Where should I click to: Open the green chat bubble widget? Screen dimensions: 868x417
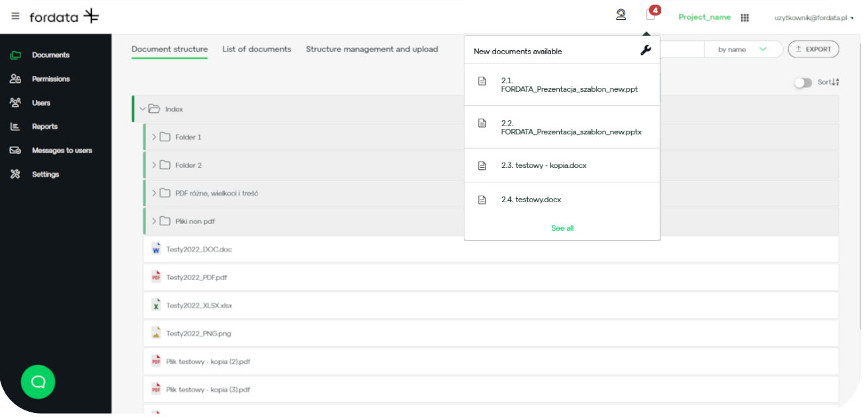pos(38,382)
